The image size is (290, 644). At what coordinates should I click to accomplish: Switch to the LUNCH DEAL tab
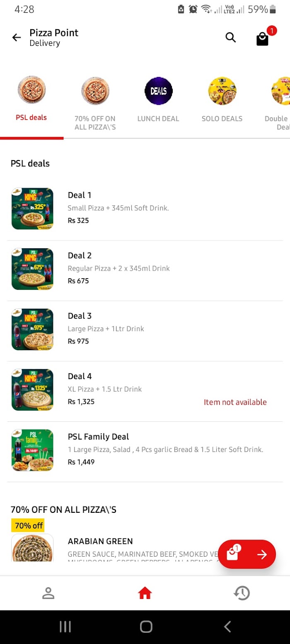(158, 101)
